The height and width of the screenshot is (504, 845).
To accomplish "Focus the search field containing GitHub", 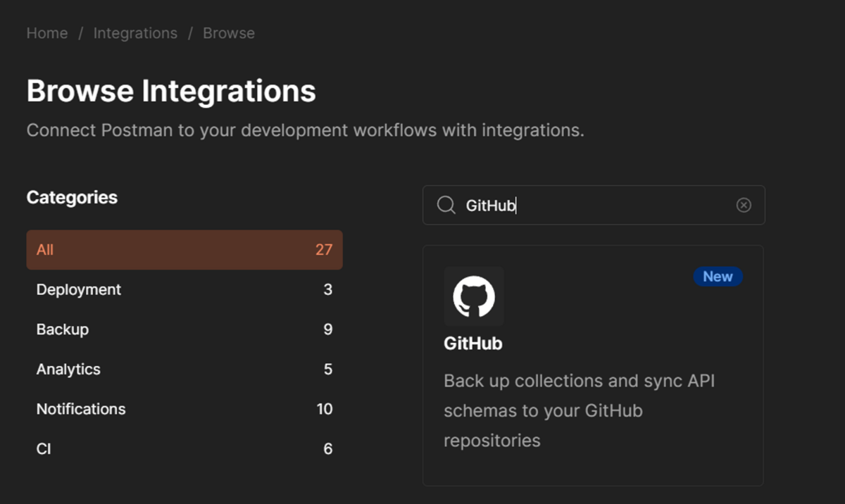I will coord(594,205).
